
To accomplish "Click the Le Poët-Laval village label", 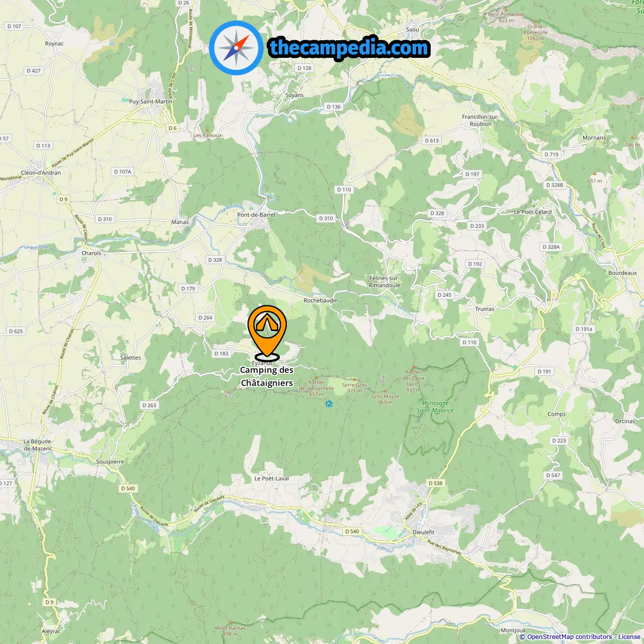I will click(272, 478).
